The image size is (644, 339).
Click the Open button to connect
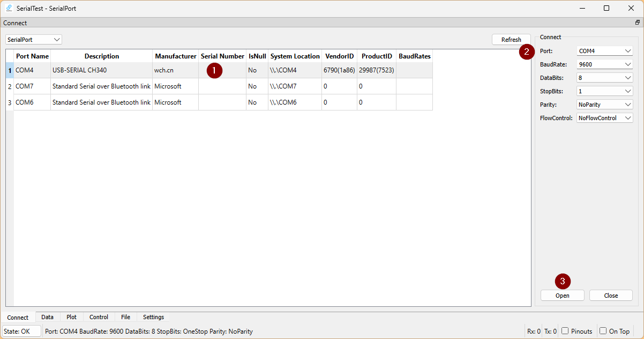pos(562,296)
